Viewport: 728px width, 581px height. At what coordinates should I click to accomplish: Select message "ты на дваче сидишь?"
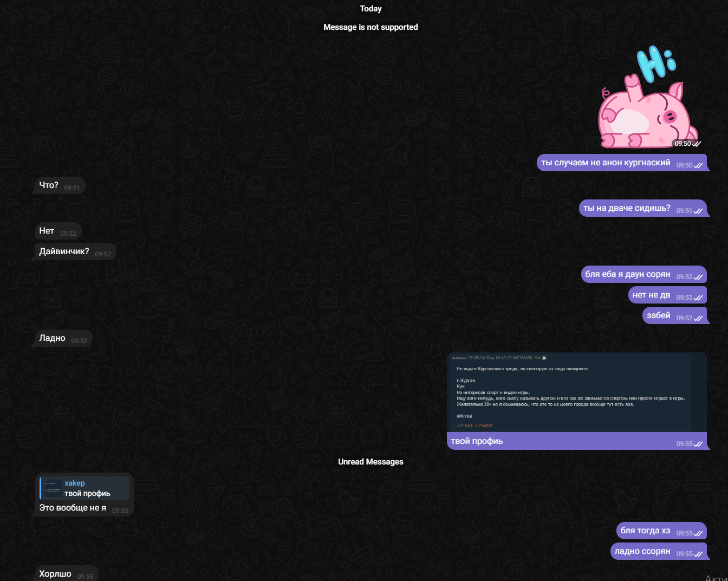643,208
